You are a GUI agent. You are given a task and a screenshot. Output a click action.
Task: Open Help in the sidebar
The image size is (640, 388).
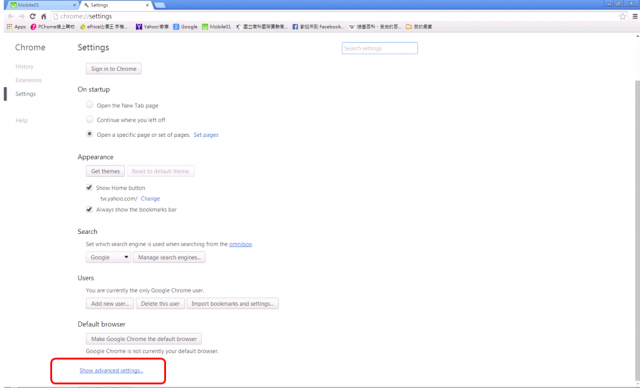tap(21, 120)
